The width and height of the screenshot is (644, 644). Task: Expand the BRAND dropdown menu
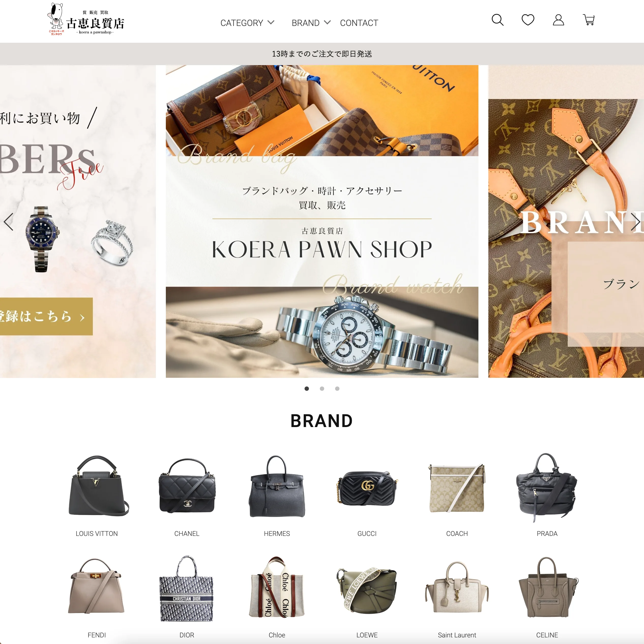coord(311,23)
